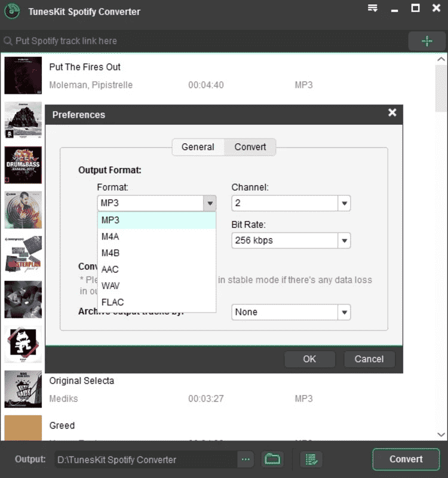Select the Drum & Bass album cover thumbnail
448x478 pixels.
point(23,165)
